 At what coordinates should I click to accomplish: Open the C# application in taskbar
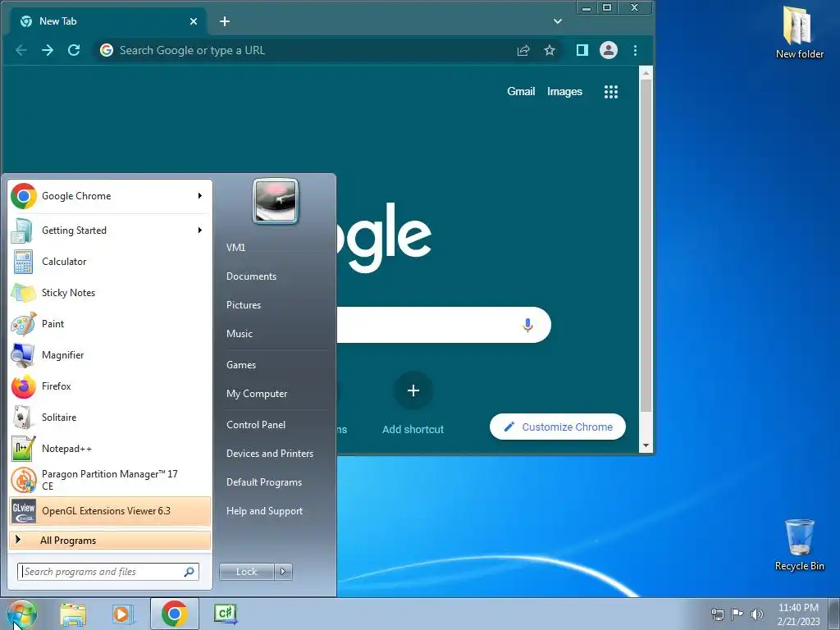tap(226, 614)
